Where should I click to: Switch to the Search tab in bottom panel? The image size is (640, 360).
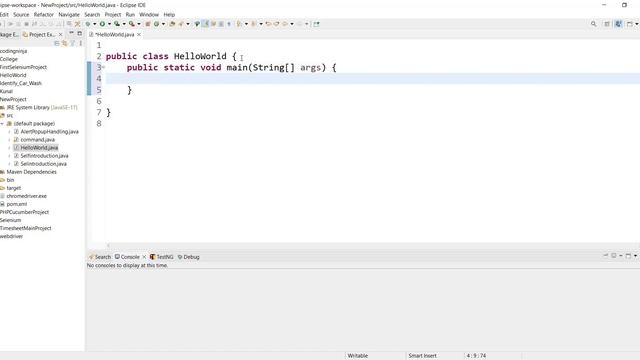[100, 257]
